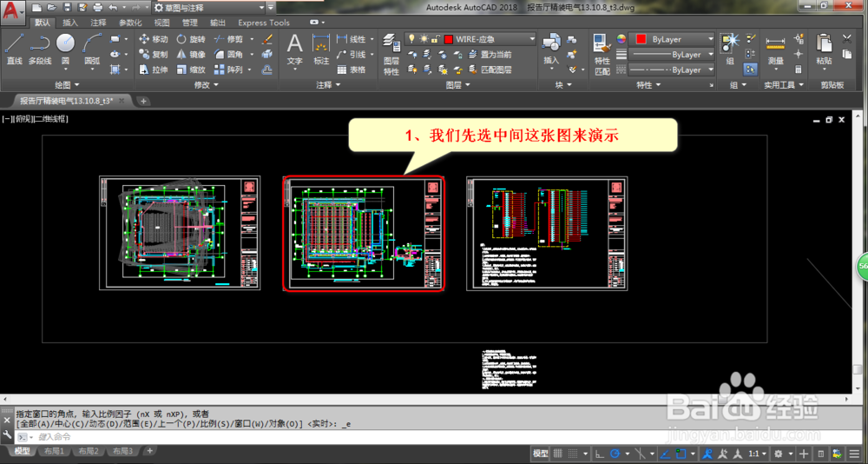868x464 pixels.
Task: Click the plot print icon in quick access toolbar
Action: point(98,8)
